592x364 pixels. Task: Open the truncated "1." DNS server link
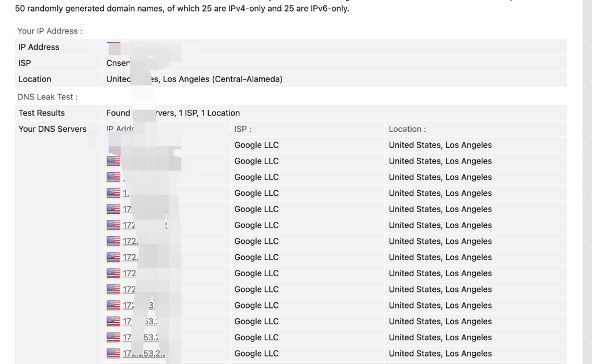coord(125,194)
